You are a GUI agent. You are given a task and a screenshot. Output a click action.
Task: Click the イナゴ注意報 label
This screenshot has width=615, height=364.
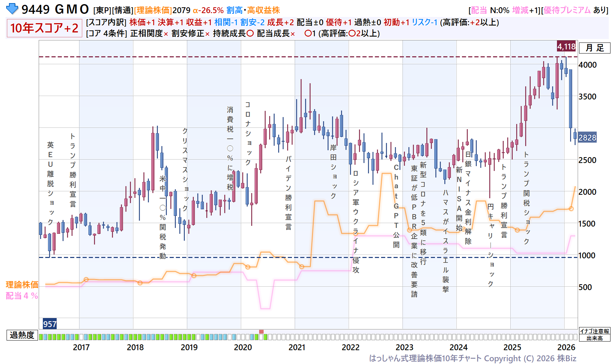[594, 331]
